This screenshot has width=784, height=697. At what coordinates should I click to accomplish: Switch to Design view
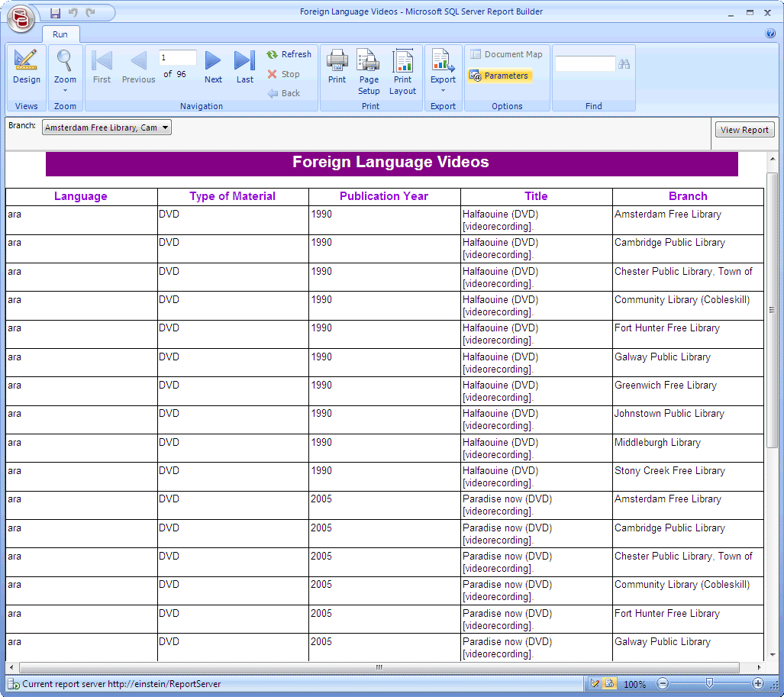tap(26, 67)
